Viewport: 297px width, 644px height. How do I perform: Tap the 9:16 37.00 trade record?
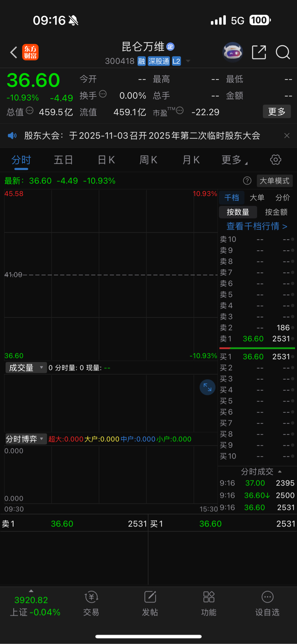(257, 483)
